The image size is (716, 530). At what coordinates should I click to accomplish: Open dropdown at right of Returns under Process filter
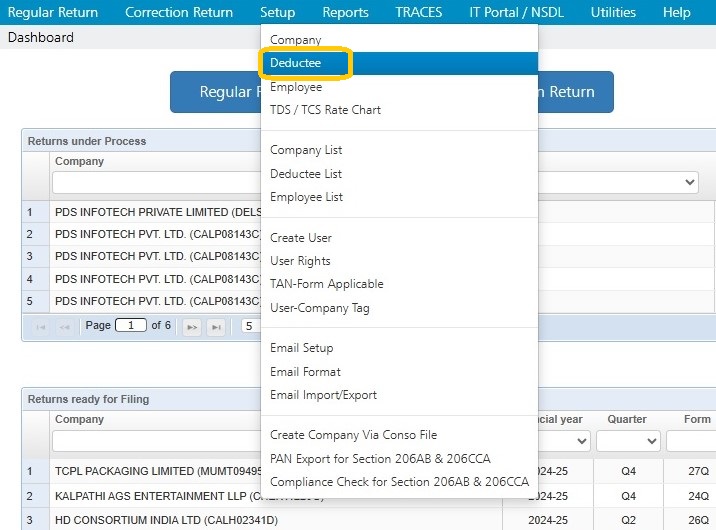coord(690,182)
